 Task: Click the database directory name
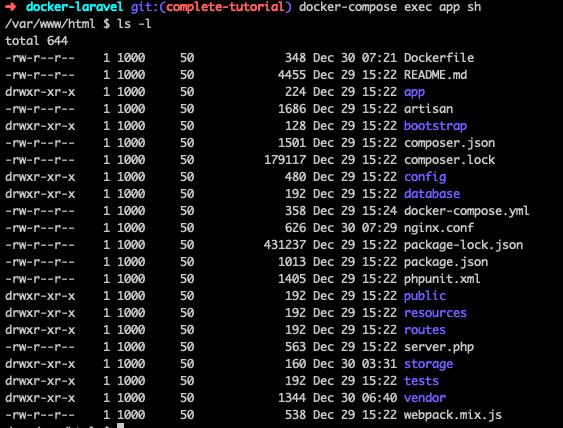tap(432, 194)
